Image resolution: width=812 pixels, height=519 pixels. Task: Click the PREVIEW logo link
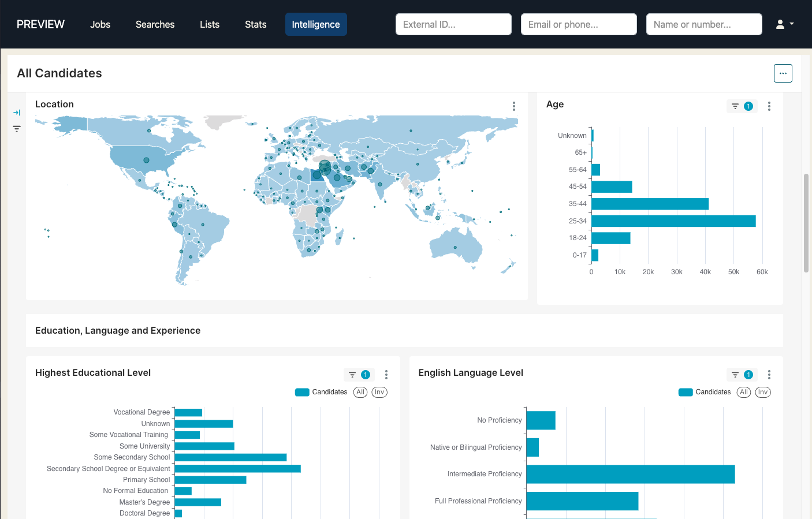pos(40,24)
